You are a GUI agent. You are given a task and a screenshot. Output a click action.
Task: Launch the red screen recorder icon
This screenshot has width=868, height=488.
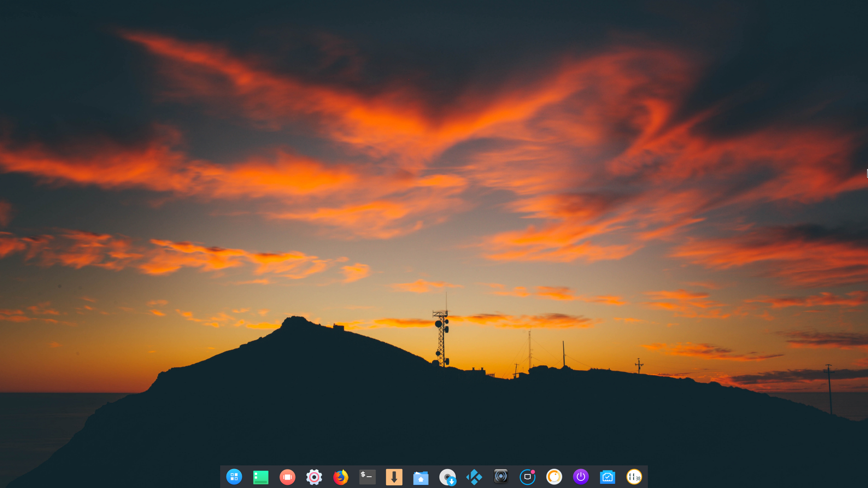tap(288, 477)
